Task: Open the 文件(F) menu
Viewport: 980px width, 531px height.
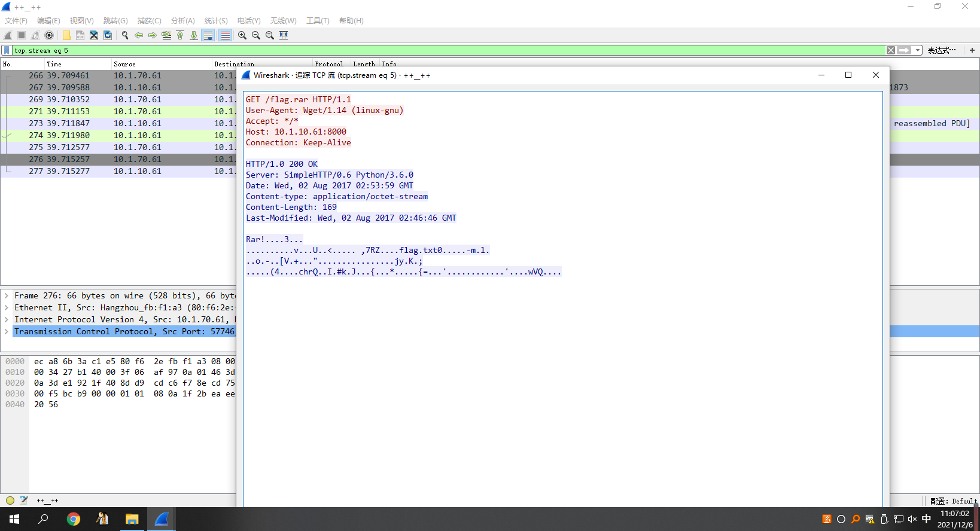Action: click(x=16, y=20)
